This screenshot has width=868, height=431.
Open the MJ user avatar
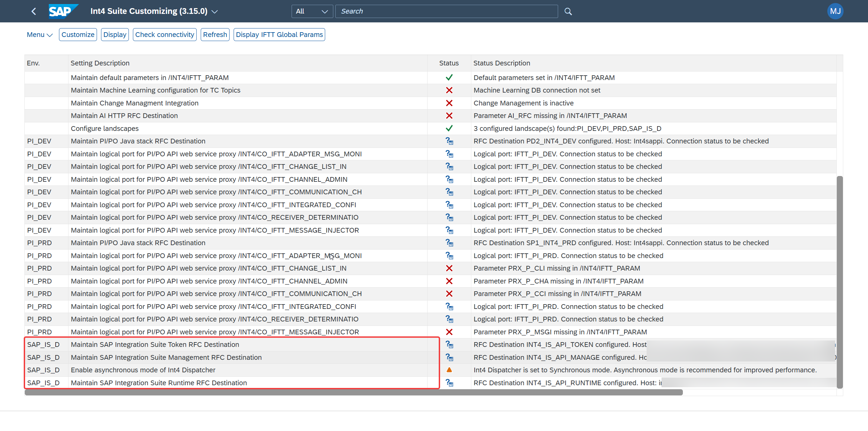coord(835,11)
